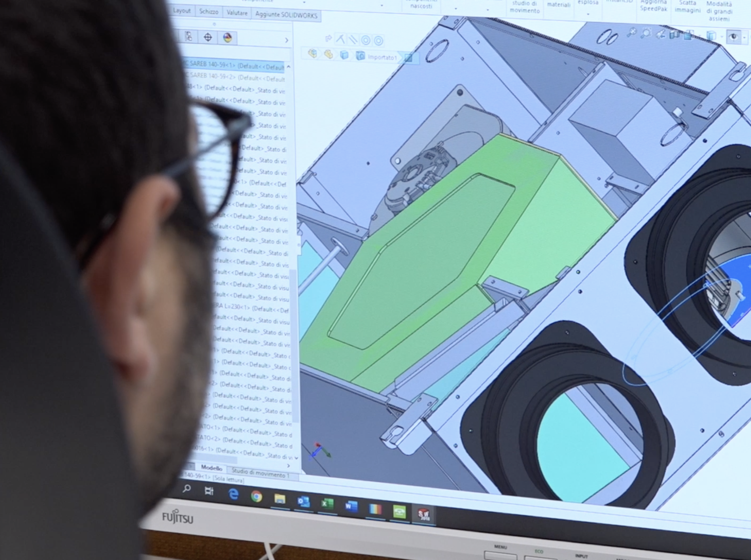Click the feature tree scroll-down arrow
Viewport: 751px width, 560px height.
pyautogui.click(x=297, y=458)
